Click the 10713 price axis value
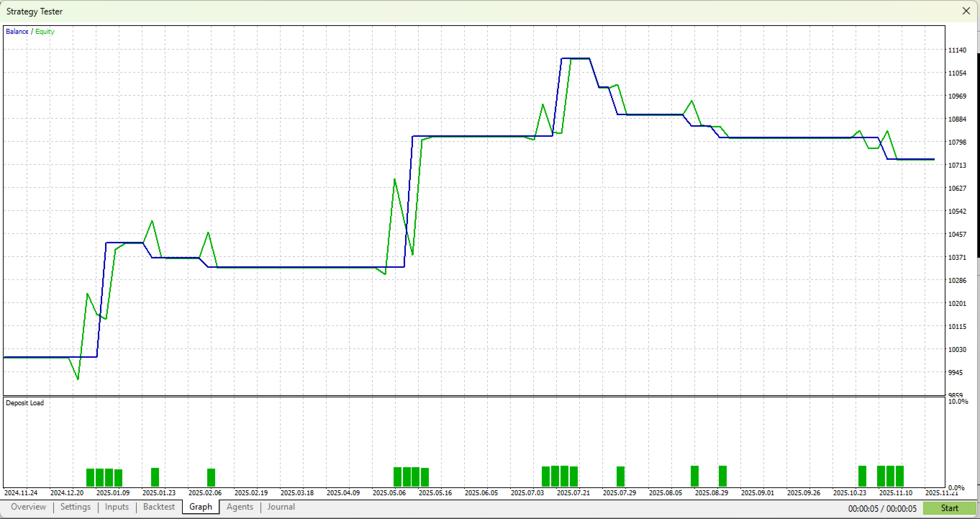This screenshot has height=519, width=980. pyautogui.click(x=957, y=166)
